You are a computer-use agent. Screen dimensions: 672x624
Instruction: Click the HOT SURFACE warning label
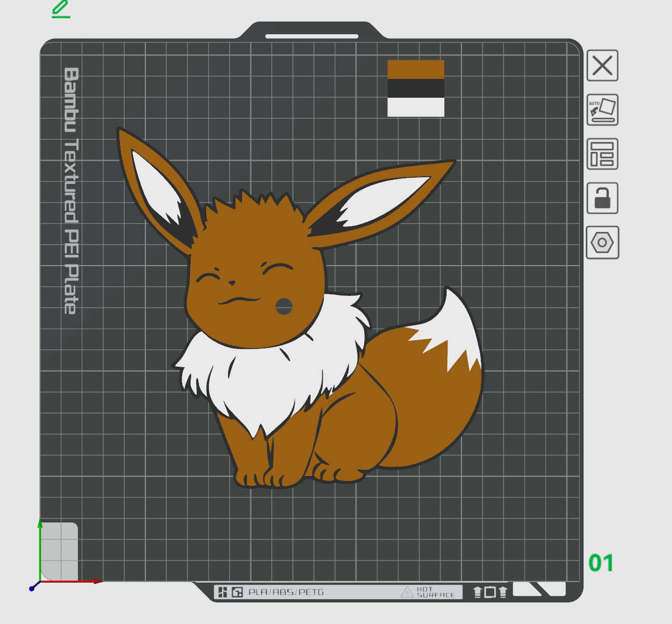coord(428,592)
